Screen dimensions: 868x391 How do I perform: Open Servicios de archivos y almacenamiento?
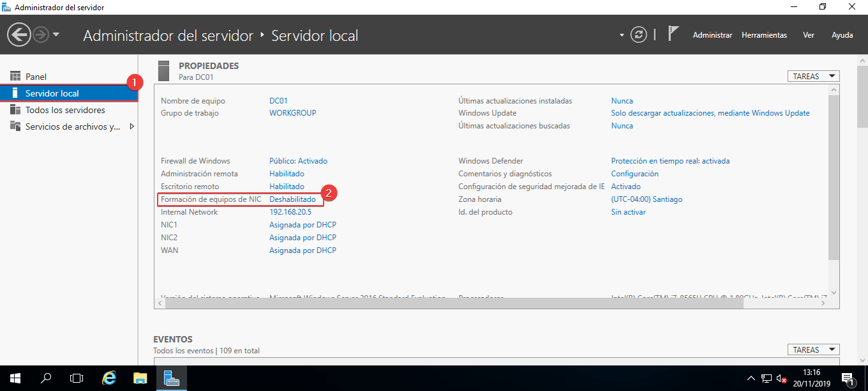tap(61, 126)
